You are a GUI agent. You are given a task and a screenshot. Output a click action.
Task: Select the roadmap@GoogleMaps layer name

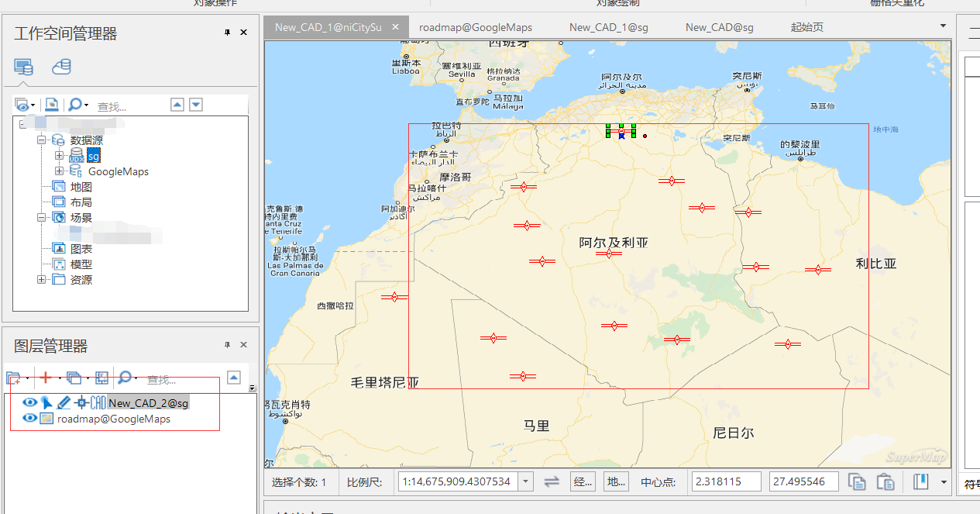pos(114,419)
